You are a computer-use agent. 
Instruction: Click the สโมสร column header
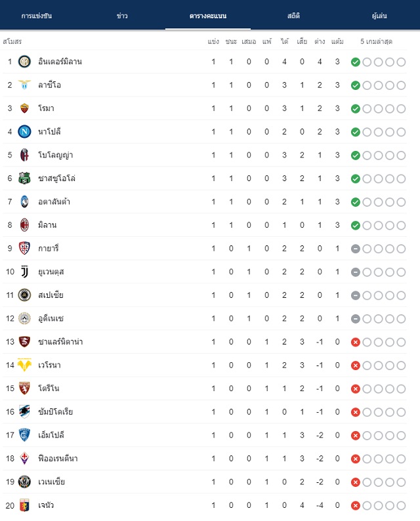click(12, 41)
